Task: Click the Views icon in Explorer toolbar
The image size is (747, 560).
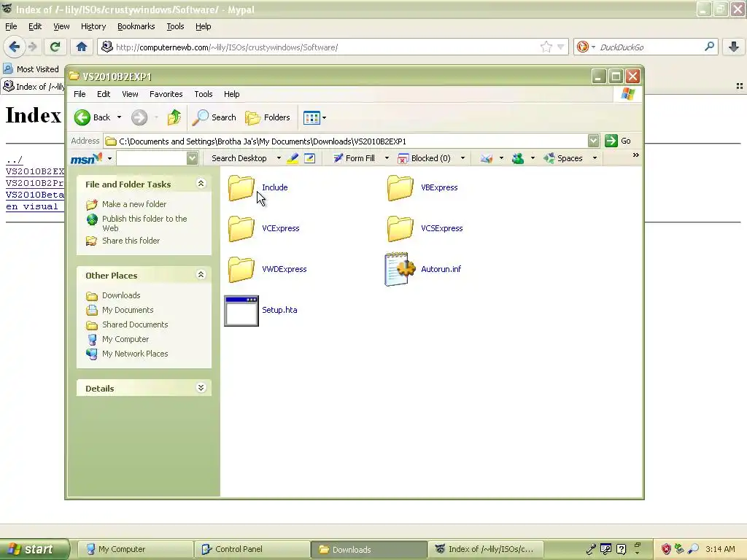Action: coord(311,117)
